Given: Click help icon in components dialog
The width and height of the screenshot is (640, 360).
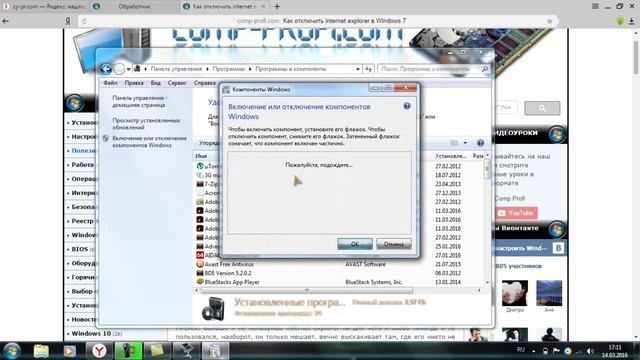Looking at the screenshot, I should pyautogui.click(x=407, y=106).
